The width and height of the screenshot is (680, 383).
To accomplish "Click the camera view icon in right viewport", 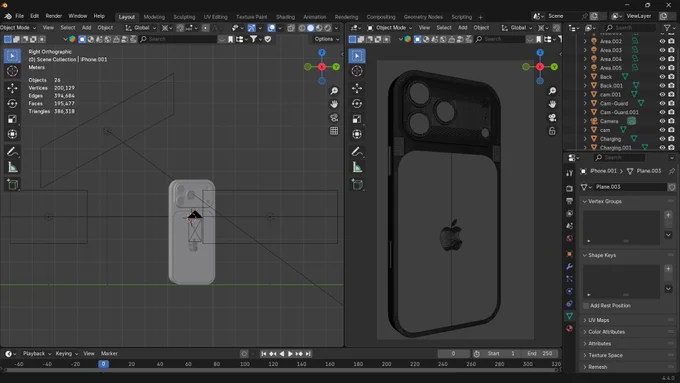I will (x=552, y=118).
